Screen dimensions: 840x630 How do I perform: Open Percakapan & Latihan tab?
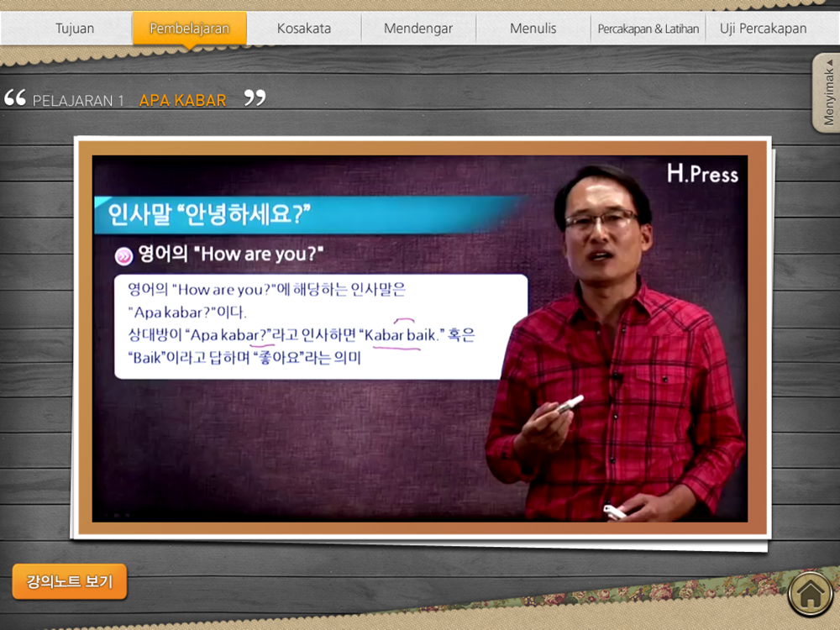pyautogui.click(x=648, y=29)
